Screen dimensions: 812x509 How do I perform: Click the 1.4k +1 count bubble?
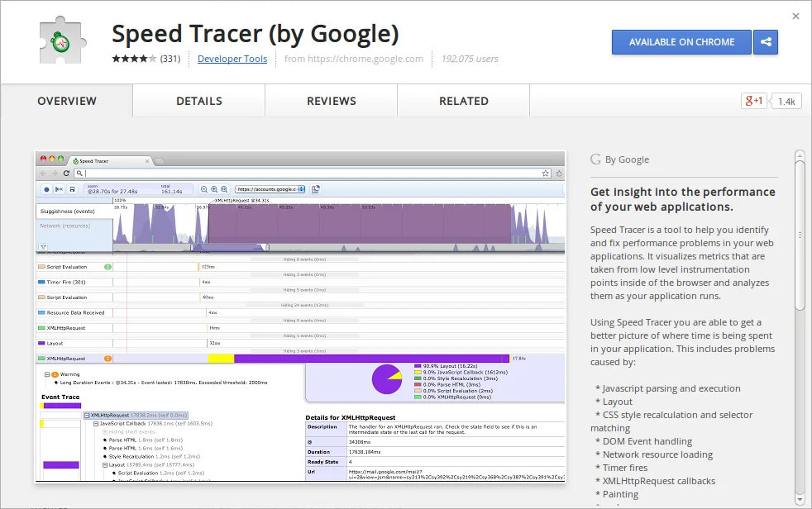(x=786, y=102)
